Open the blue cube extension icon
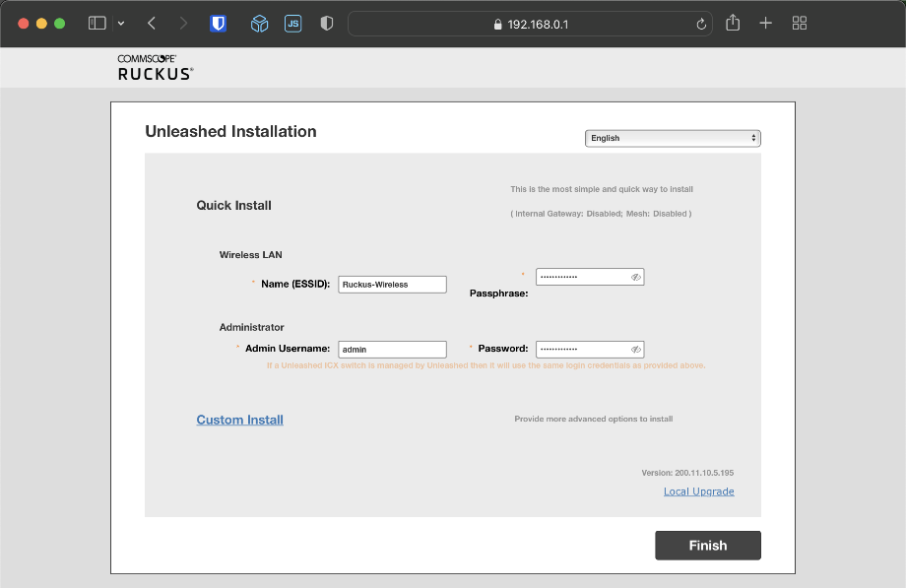Screen dimensions: 906x588 click(x=259, y=23)
